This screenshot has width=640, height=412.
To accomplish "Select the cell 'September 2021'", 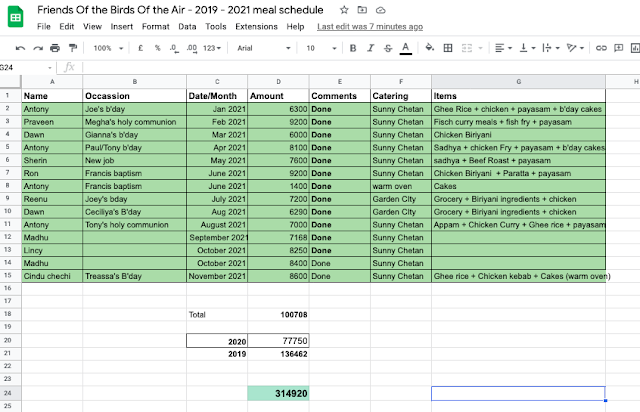I will 217,238.
